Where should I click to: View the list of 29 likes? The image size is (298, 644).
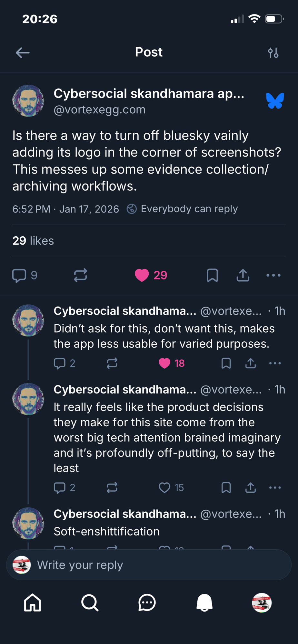(x=33, y=241)
